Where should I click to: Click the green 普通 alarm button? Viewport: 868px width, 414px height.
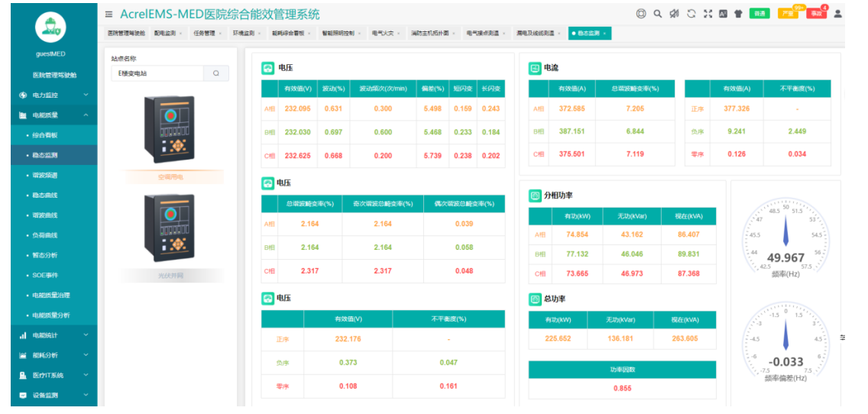(759, 14)
